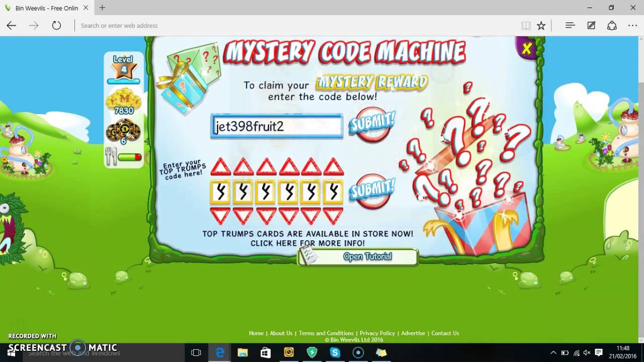
Task: Select the Bin Weevils browser tab
Action: point(46,8)
